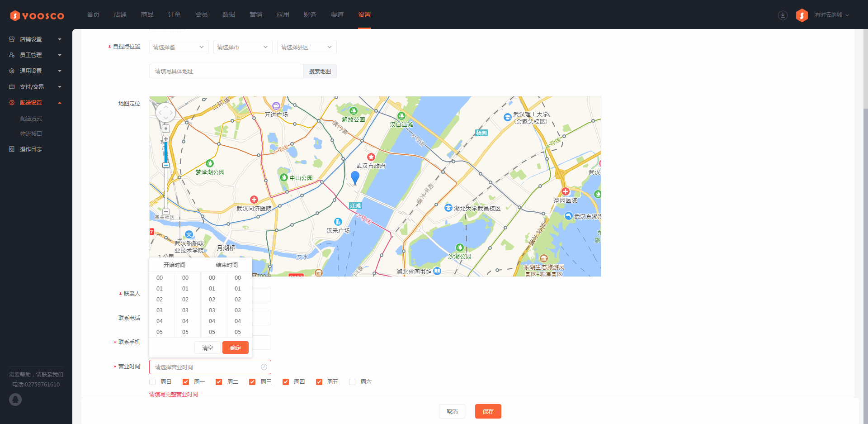The height and width of the screenshot is (424, 868).
Task: Uncheck the 周二 checkbox
Action: coord(219,382)
